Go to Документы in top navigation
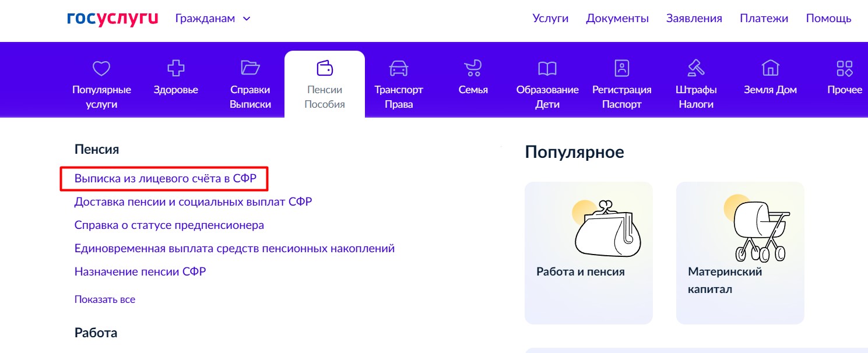The width and height of the screenshot is (868, 353). (617, 19)
